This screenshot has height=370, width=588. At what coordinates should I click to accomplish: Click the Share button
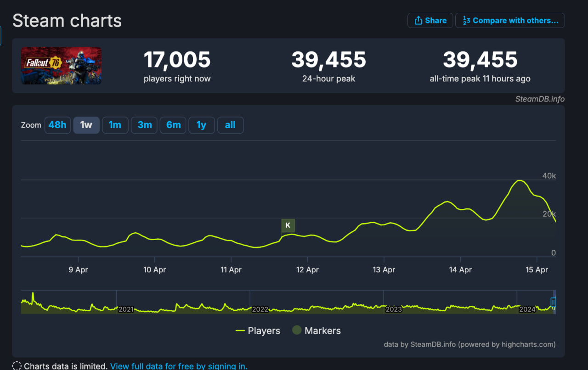[x=430, y=21]
